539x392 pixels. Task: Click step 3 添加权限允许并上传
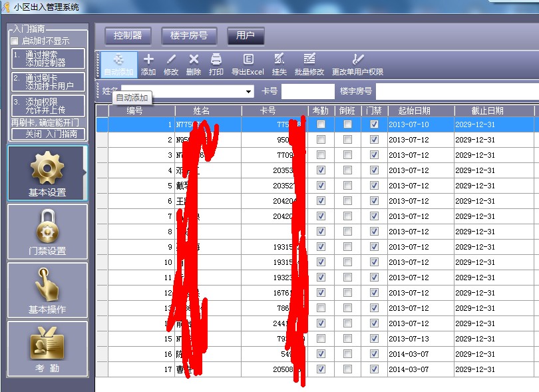48,106
